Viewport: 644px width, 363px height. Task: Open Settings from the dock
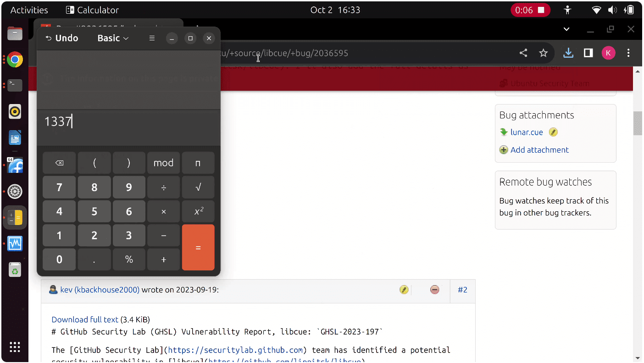point(15,191)
